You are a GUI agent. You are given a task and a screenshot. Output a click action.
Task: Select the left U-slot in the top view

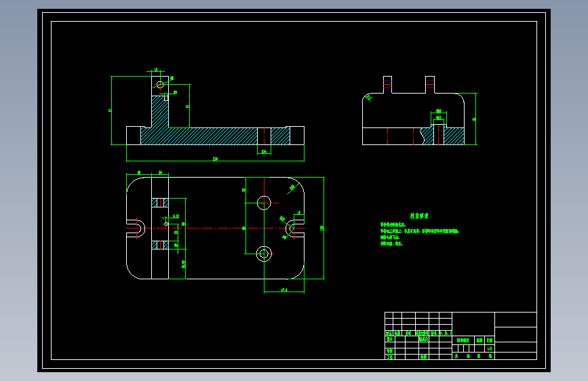pyautogui.click(x=136, y=228)
